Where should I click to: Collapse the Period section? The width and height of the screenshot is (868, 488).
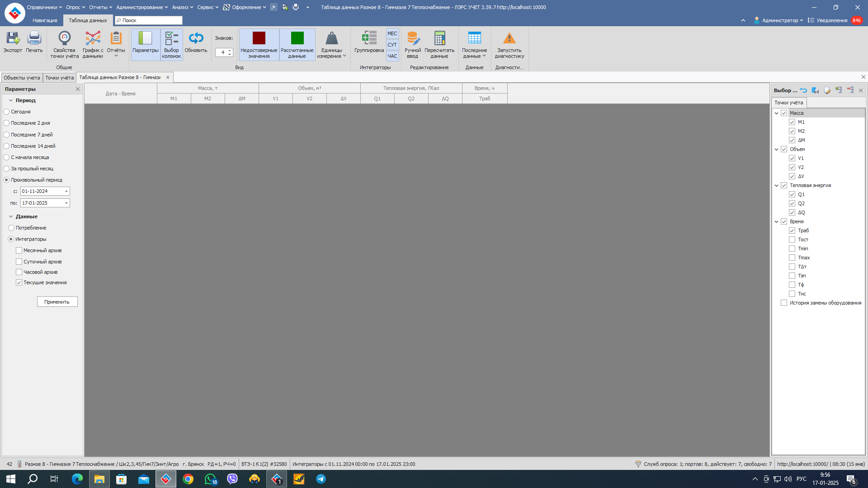coord(11,100)
